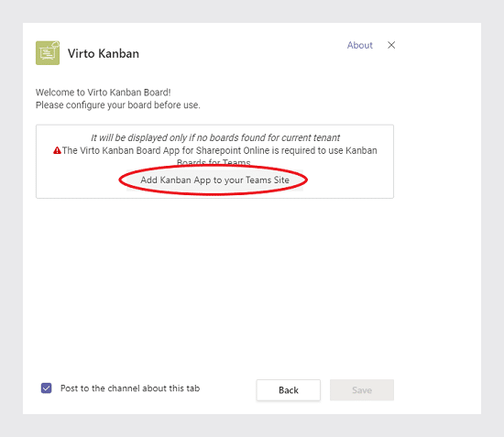
Task: Open the About link
Action: [x=360, y=45]
